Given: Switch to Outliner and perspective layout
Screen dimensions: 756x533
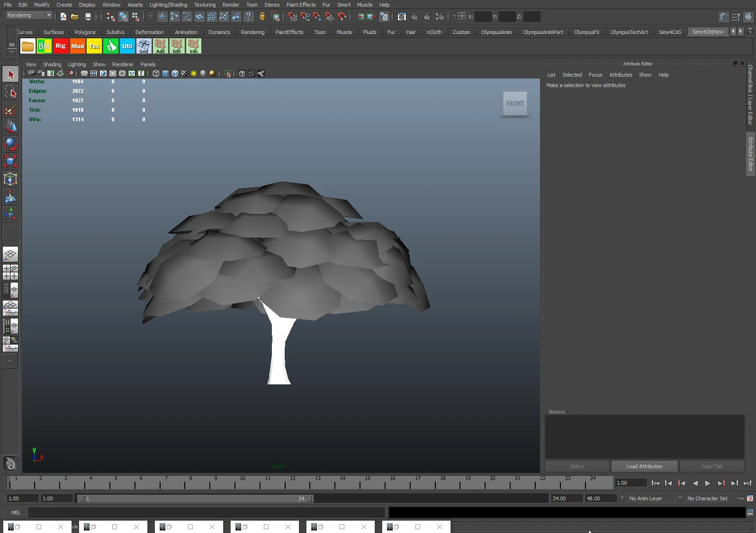Looking at the screenshot, I should (10, 290).
